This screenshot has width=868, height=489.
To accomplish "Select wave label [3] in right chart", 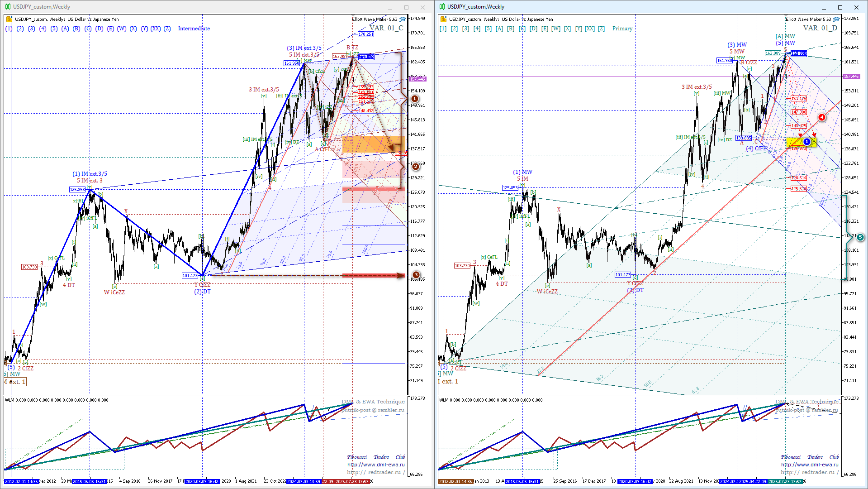I will coord(465,29).
